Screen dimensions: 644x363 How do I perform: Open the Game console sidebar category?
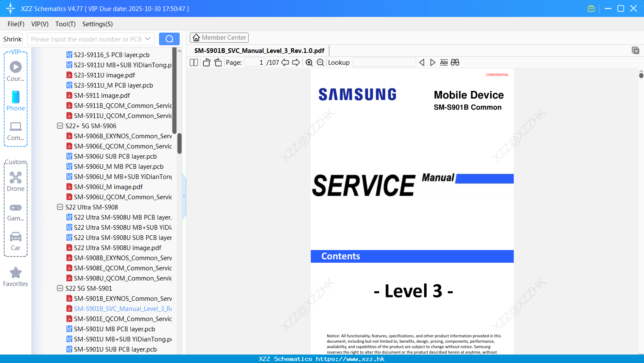(16, 212)
